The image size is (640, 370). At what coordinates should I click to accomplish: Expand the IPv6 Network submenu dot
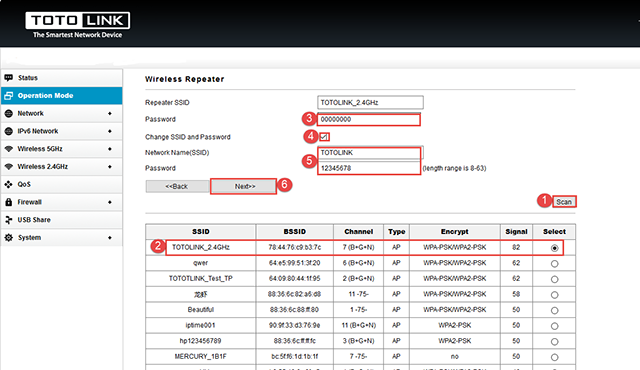click(x=110, y=131)
